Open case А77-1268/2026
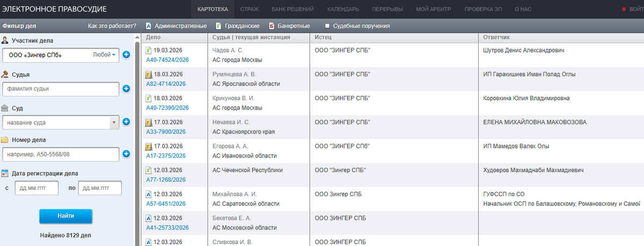This screenshot has width=644, height=246. click(x=166, y=180)
